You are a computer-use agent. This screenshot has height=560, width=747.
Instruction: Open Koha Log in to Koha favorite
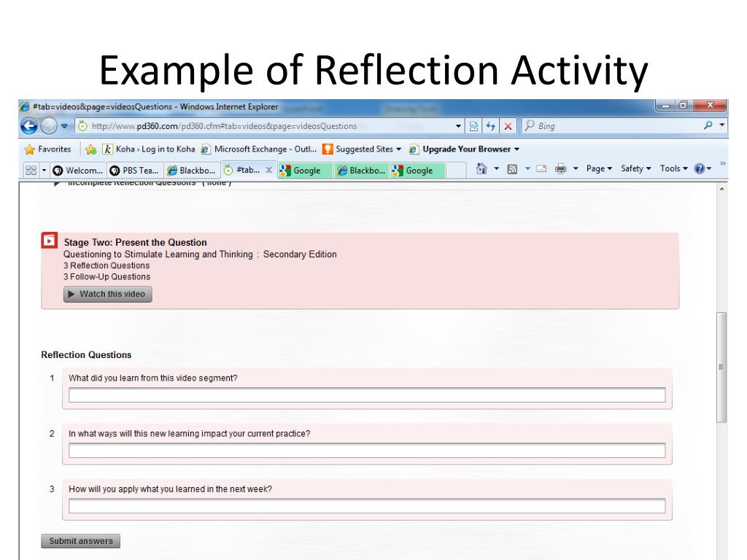click(x=149, y=149)
